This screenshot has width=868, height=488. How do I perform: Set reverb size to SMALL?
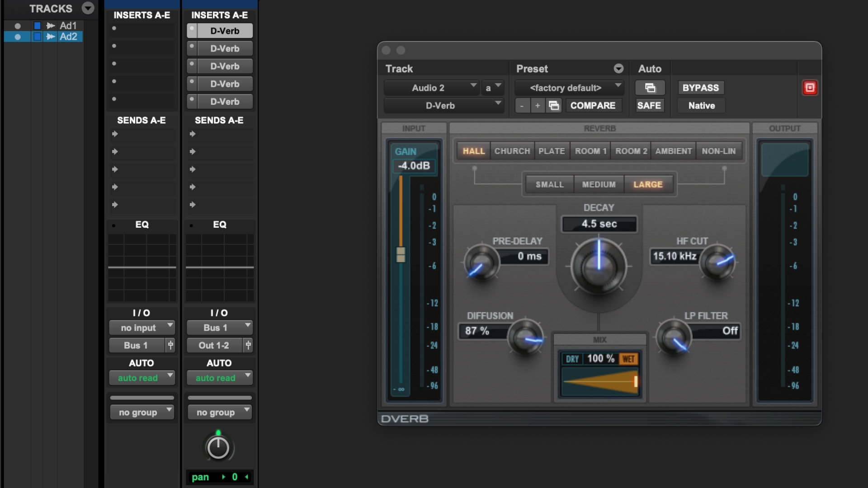(550, 184)
